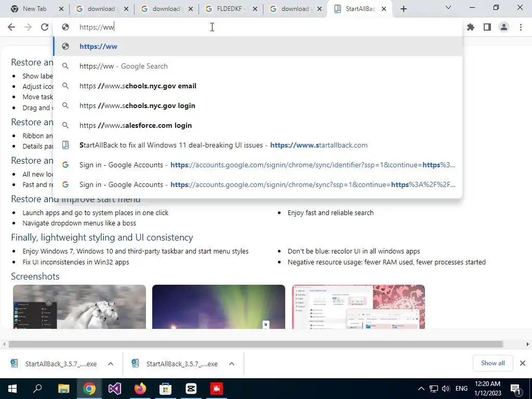Click 'Fix UI inconsistencies in Win32 apps'
This screenshot has width=532, height=399.
click(x=76, y=262)
